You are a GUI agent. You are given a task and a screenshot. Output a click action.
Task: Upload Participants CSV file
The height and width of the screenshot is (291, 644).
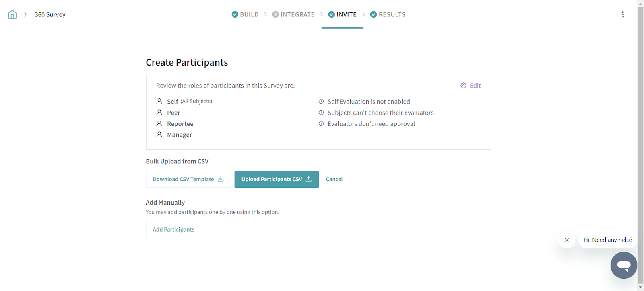(277, 179)
